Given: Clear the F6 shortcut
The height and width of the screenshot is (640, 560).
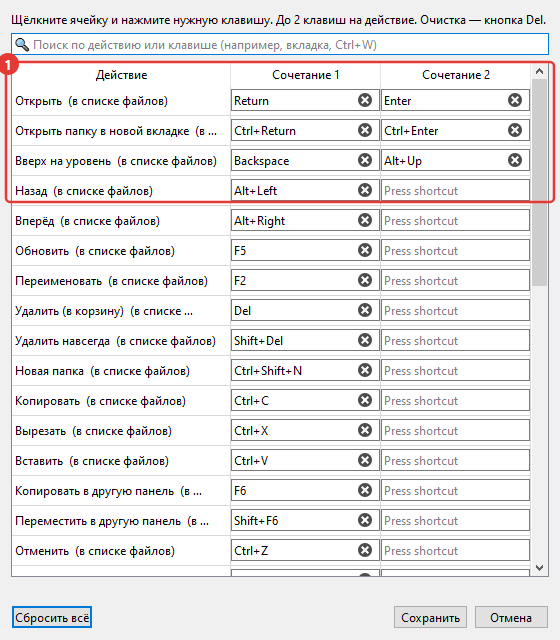Looking at the screenshot, I should pos(365,490).
